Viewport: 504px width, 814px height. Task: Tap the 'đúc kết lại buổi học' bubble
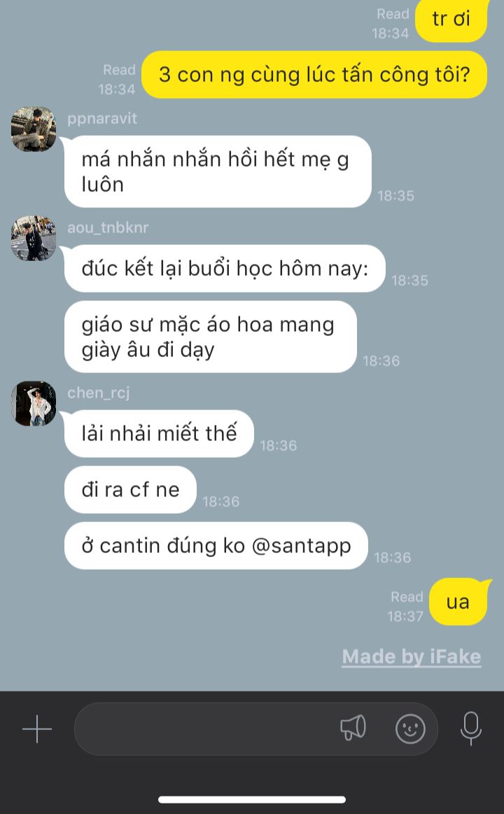(x=225, y=268)
